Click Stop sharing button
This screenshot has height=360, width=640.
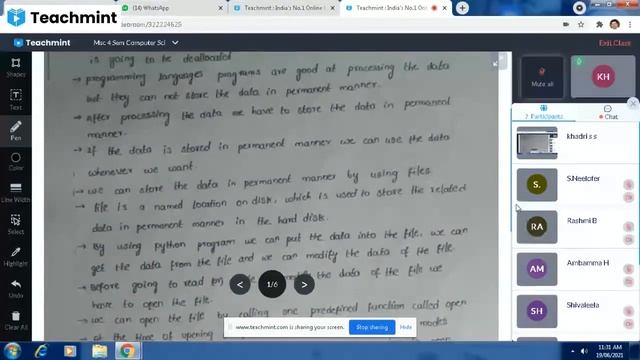tap(372, 327)
